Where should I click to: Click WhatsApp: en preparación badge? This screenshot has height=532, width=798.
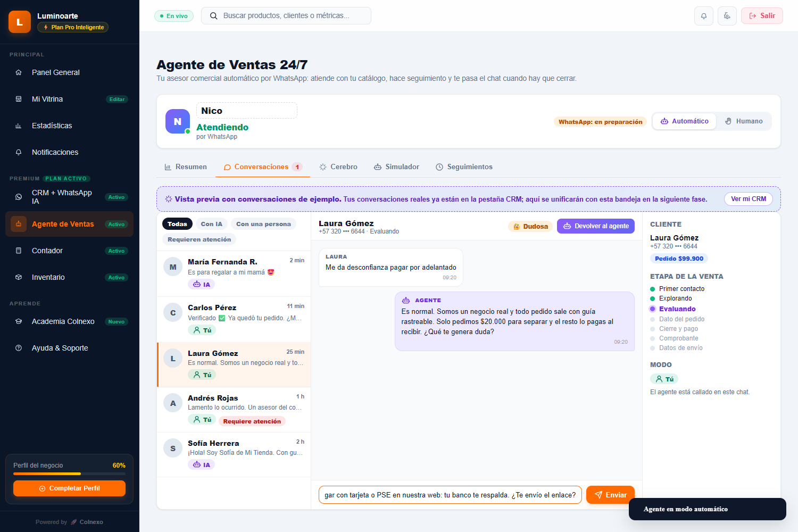600,122
